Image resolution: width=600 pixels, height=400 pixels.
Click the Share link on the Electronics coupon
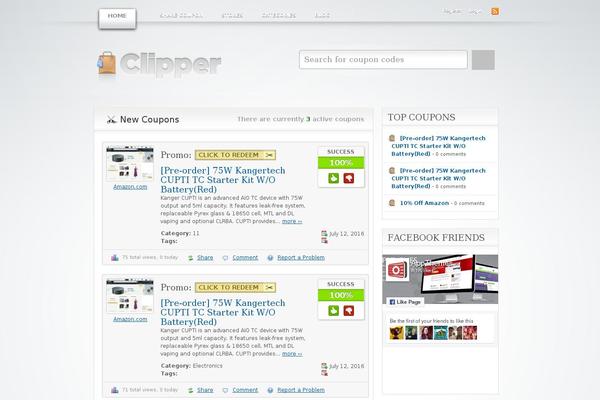click(x=205, y=390)
